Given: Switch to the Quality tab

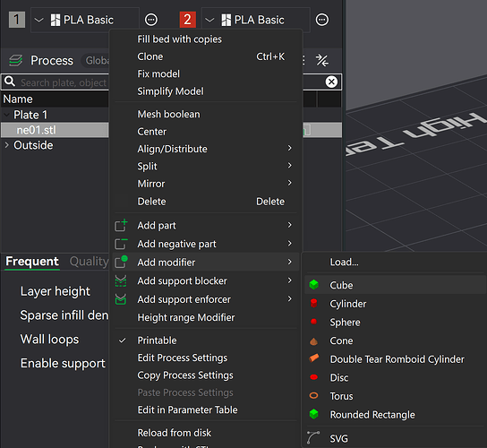Looking at the screenshot, I should click(x=89, y=261).
